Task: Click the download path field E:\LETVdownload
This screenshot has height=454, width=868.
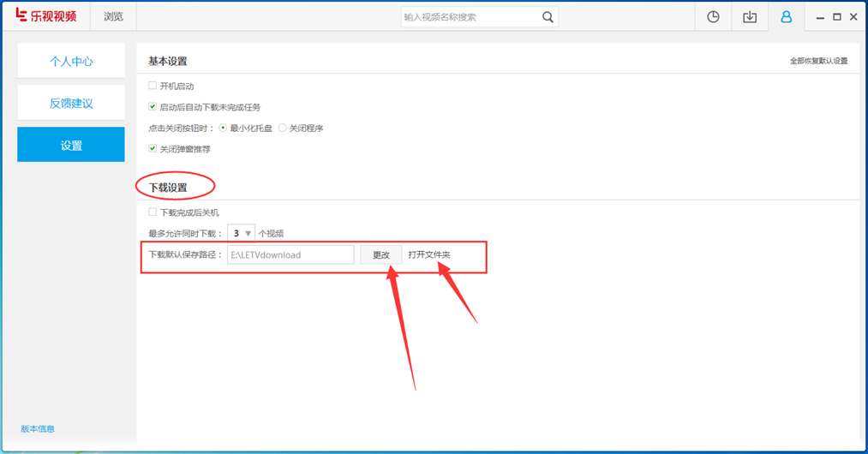Action: [x=290, y=254]
